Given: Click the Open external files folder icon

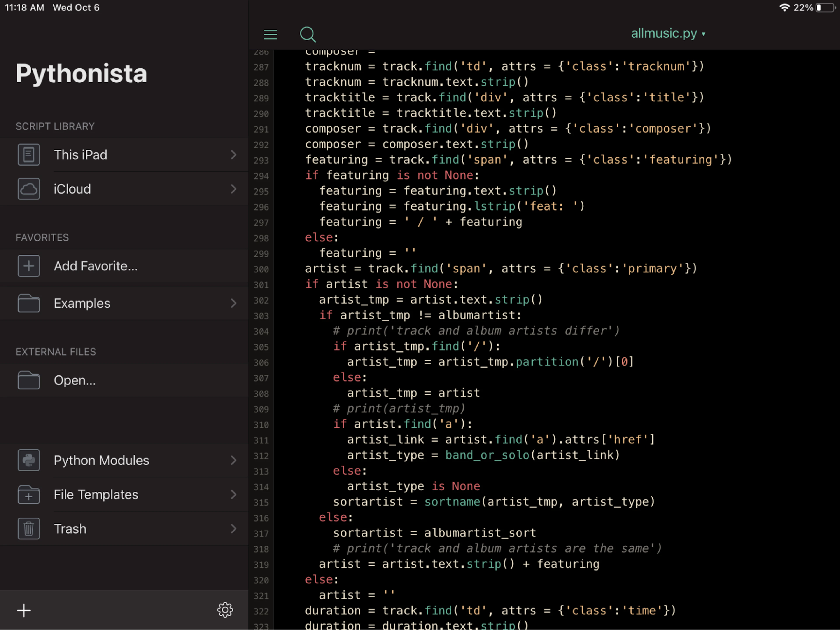Looking at the screenshot, I should [x=28, y=380].
